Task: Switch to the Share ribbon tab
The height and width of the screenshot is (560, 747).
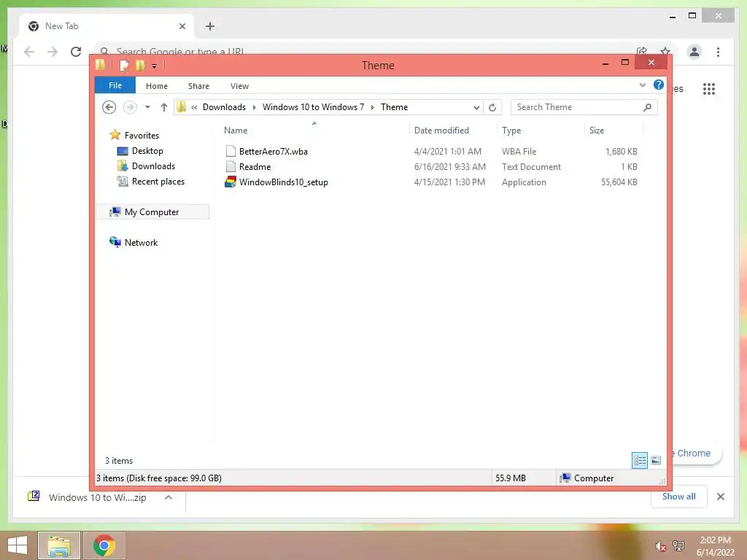Action: click(198, 86)
